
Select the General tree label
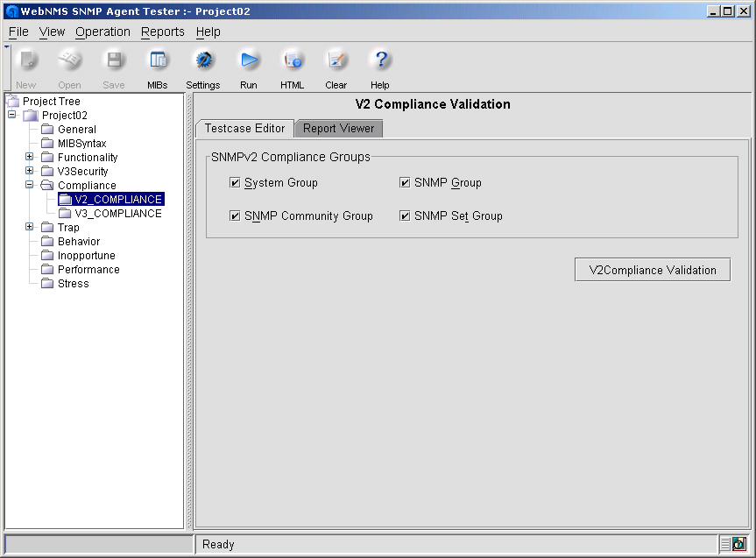(77, 130)
